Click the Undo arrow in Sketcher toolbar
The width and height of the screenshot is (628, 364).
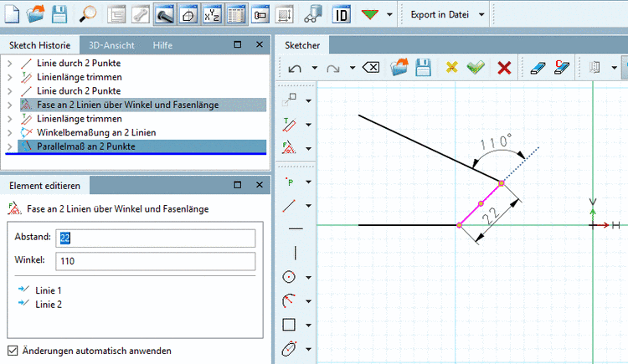coord(295,68)
